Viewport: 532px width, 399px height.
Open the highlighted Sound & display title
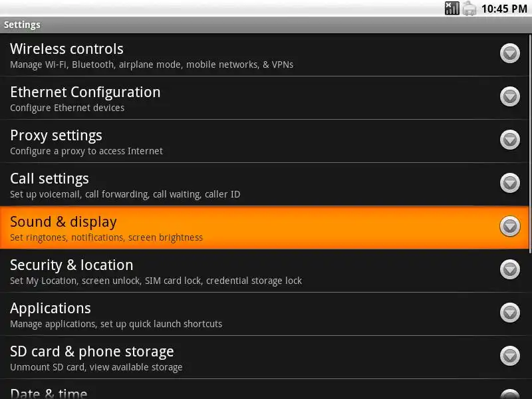tap(63, 222)
